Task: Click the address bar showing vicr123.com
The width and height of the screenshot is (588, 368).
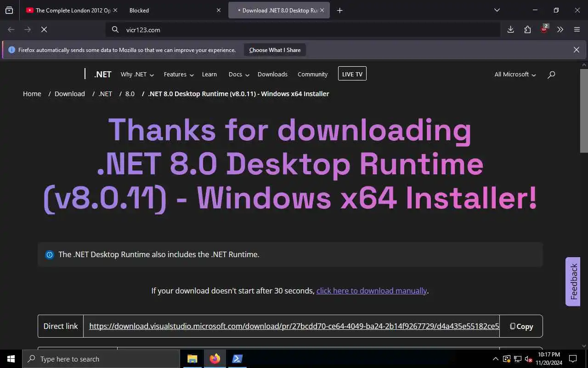Action: pyautogui.click(x=303, y=29)
